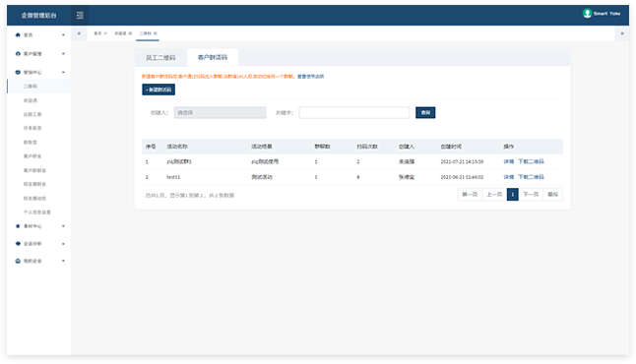Click the 查询 search button

[425, 113]
